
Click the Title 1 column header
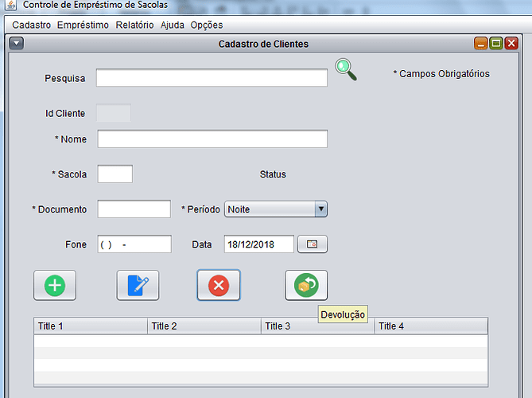click(x=91, y=326)
